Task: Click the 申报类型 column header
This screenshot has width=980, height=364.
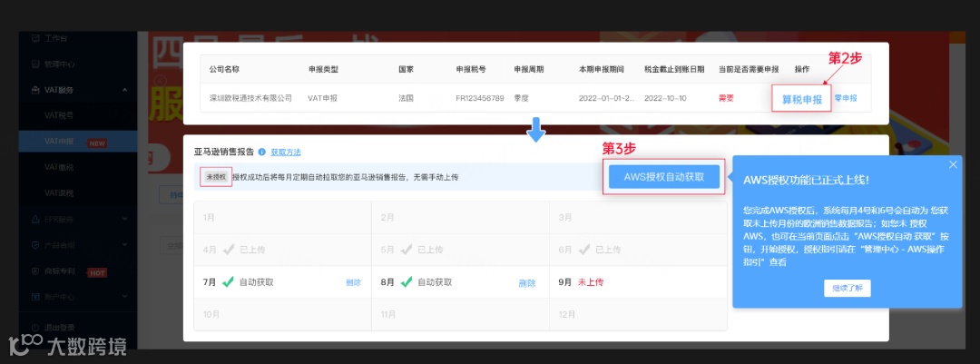Action: (323, 69)
